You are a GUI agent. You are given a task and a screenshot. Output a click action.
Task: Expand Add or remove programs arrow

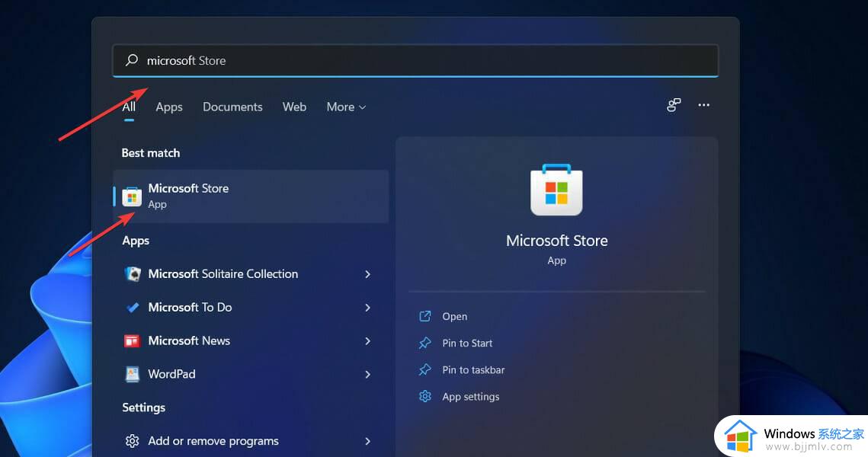[367, 441]
